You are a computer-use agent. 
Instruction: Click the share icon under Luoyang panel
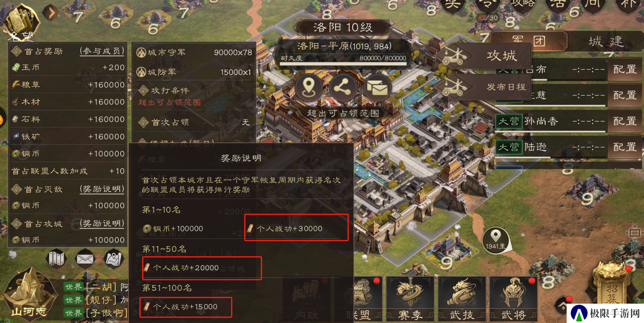(343, 87)
